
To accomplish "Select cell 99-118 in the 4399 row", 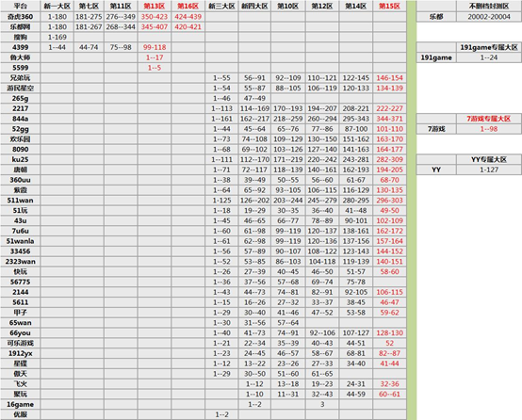I will tap(155, 47).
